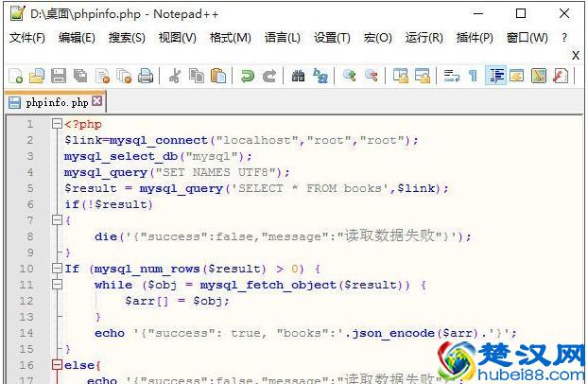This screenshot has height=384, width=588.
Task: Click the die statement on line 8
Action: coord(283,236)
